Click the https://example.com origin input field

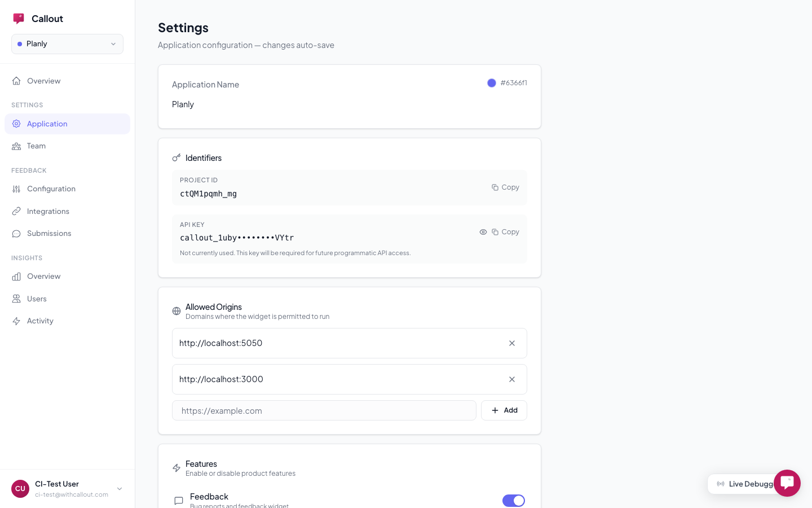(x=324, y=410)
